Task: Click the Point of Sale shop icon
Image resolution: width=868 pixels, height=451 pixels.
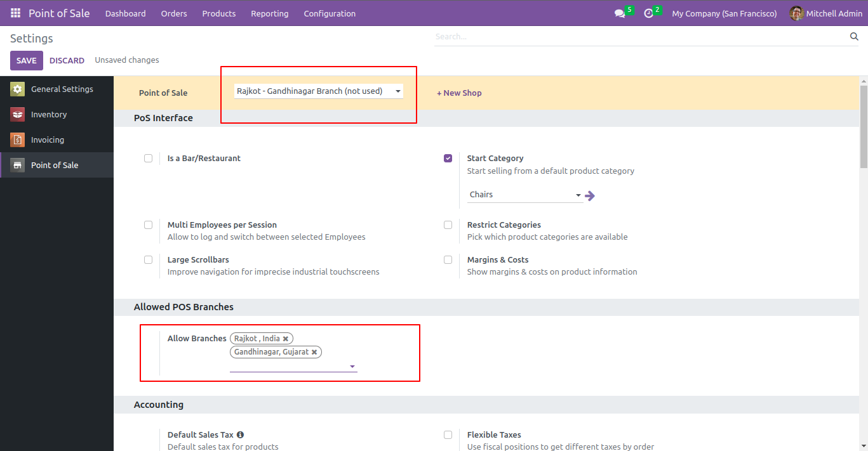Action: coord(17,166)
